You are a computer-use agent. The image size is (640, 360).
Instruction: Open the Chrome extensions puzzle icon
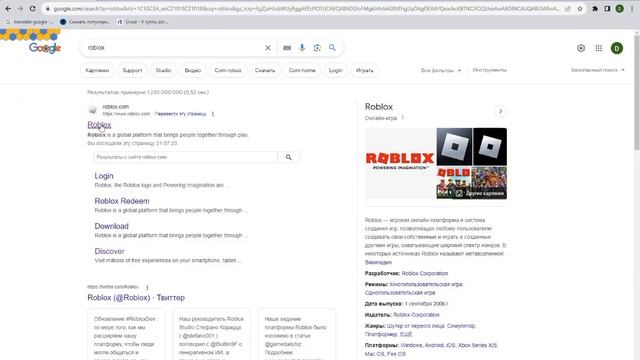(x=595, y=9)
